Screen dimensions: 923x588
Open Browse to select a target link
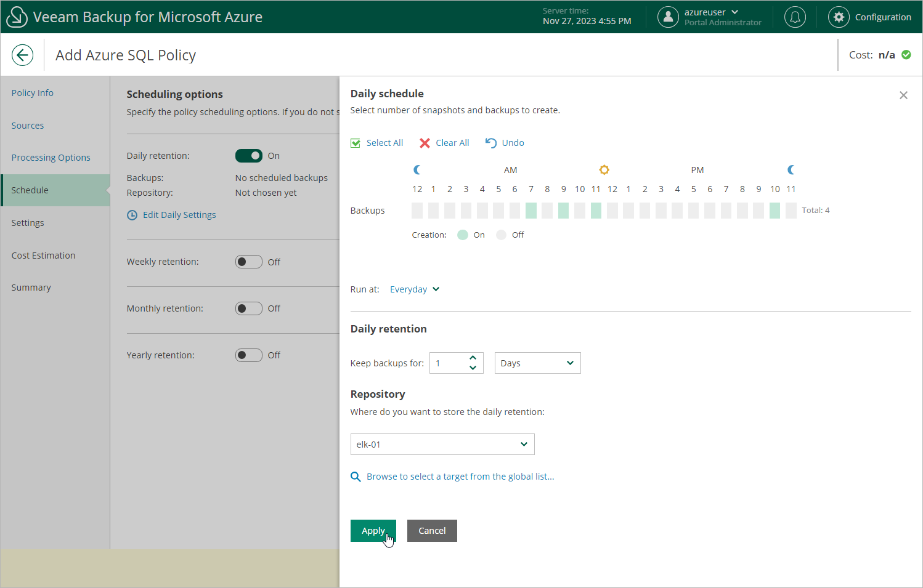pyautogui.click(x=460, y=477)
